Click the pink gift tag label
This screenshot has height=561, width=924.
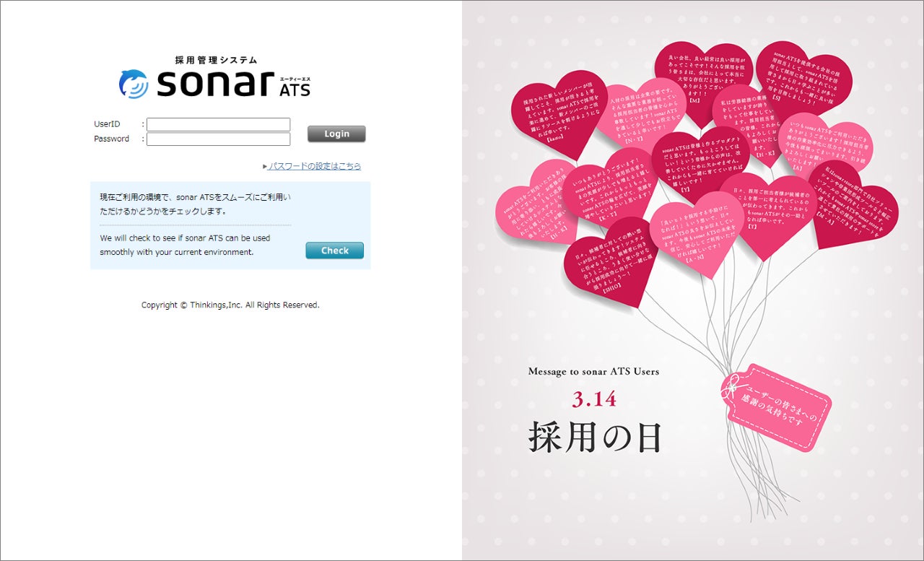click(x=776, y=407)
